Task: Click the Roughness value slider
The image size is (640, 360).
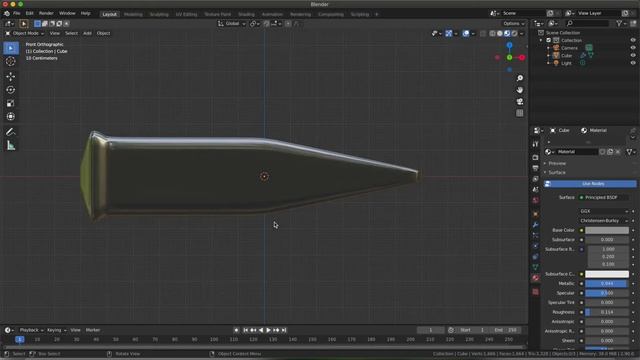Action: point(607,312)
